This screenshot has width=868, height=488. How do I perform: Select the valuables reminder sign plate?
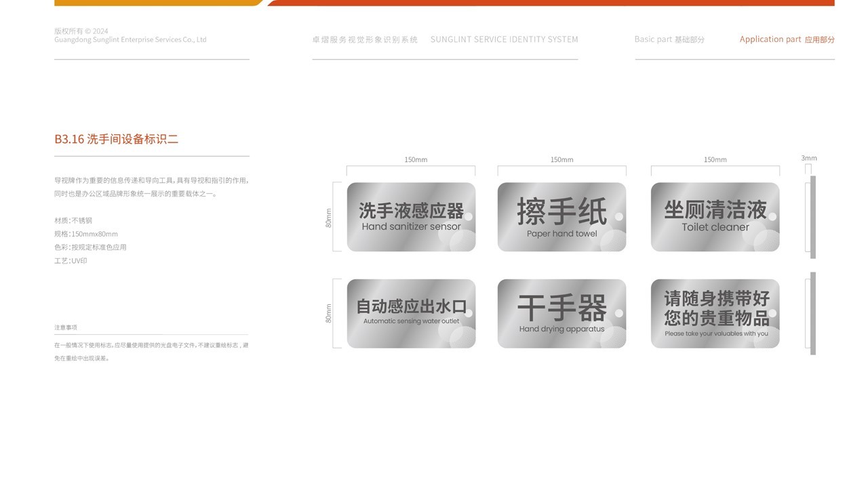pyautogui.click(x=715, y=312)
